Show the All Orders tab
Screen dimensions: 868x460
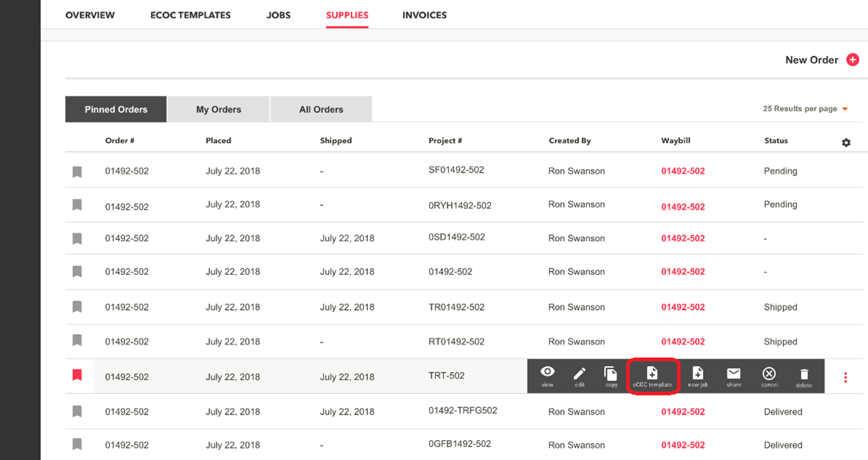coord(321,109)
